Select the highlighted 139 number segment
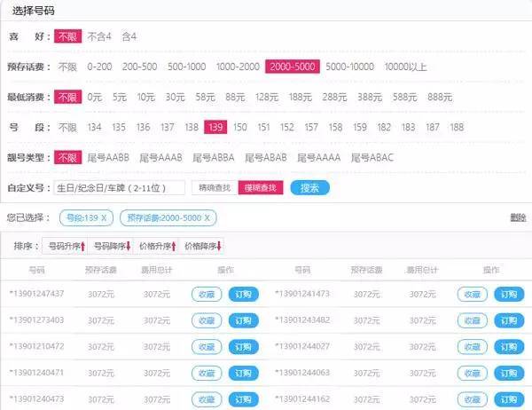 (215, 128)
